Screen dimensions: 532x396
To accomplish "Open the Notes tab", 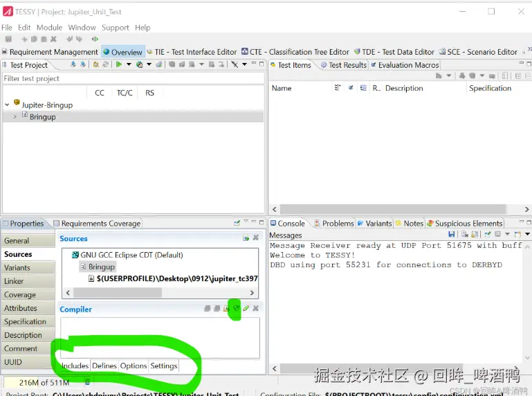I will click(x=410, y=224).
